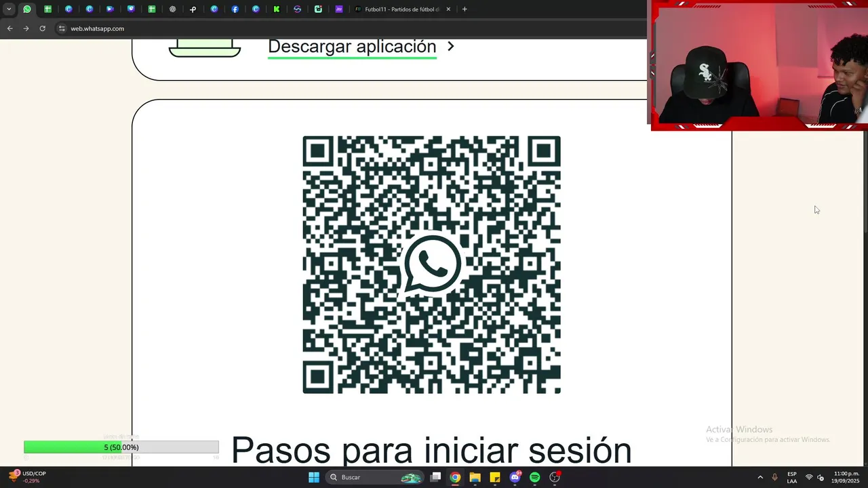
Task: Click the green 5 (50.00%) progress bar
Action: pos(121,447)
